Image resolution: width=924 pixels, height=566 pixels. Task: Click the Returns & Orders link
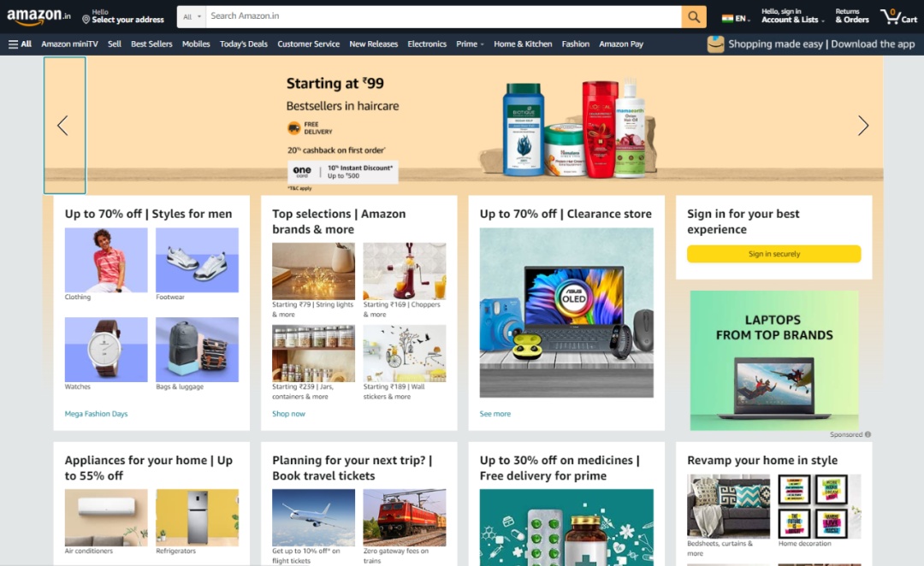pos(851,16)
